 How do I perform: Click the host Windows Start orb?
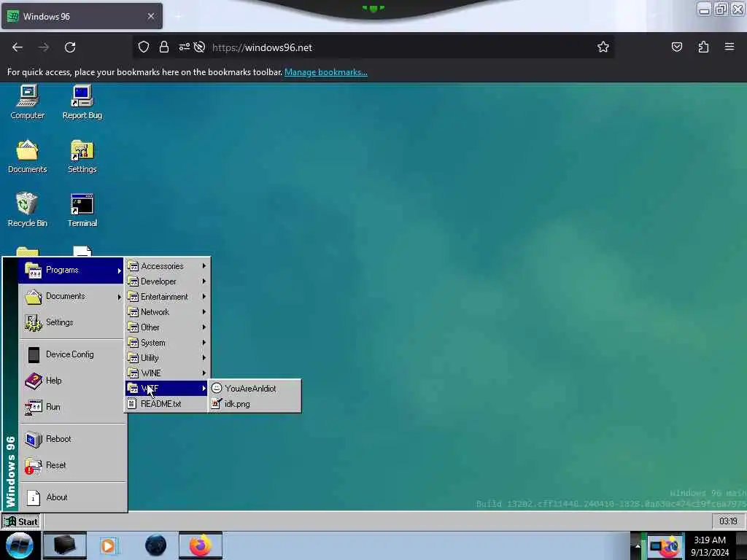(x=20, y=545)
